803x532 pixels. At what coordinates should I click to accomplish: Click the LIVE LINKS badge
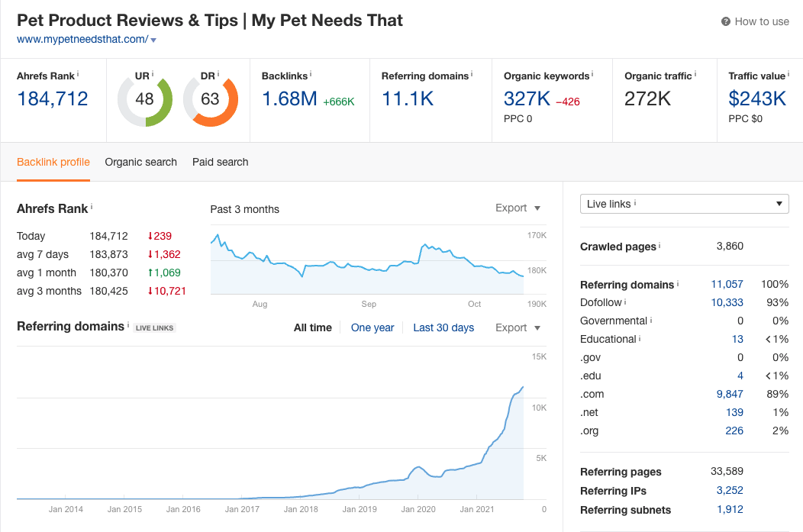tap(155, 328)
